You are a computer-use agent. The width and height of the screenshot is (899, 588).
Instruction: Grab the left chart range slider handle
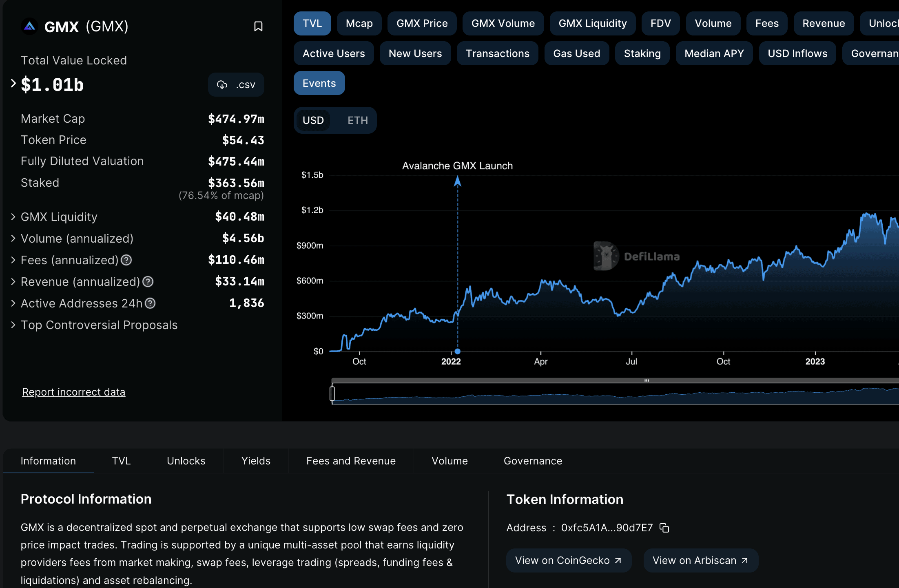point(332,393)
